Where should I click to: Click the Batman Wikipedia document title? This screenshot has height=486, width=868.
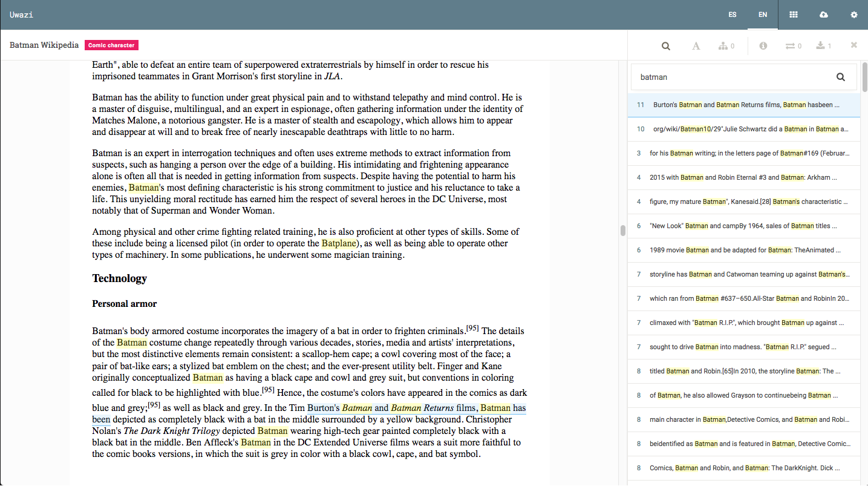pos(44,45)
